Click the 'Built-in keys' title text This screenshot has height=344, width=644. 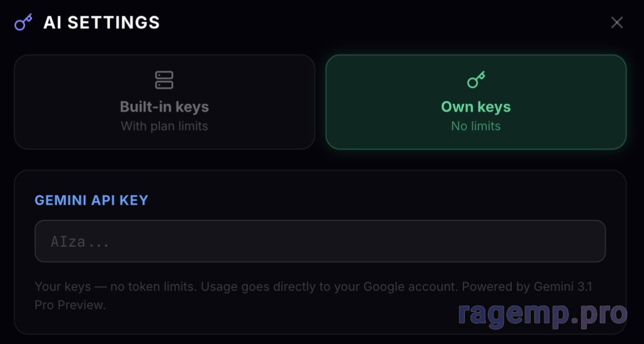coord(164,107)
